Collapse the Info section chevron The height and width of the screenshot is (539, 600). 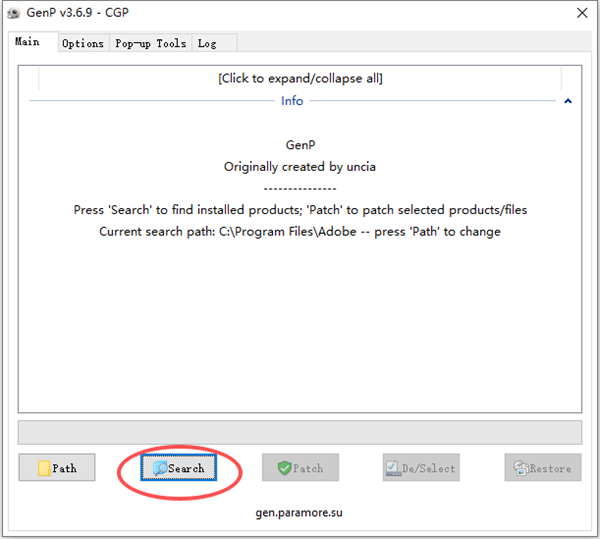pos(568,101)
